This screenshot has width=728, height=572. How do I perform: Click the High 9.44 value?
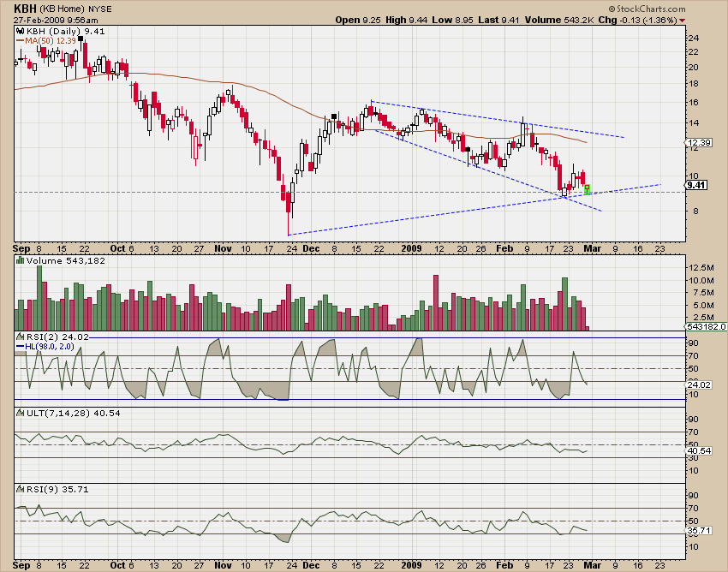407,20
